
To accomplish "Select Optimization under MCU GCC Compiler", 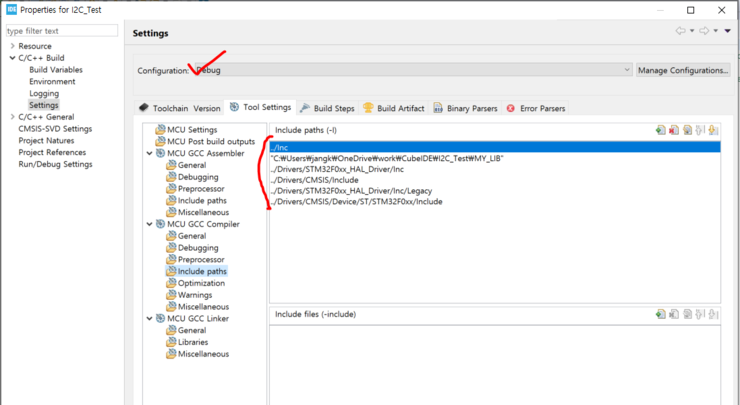I will [200, 283].
